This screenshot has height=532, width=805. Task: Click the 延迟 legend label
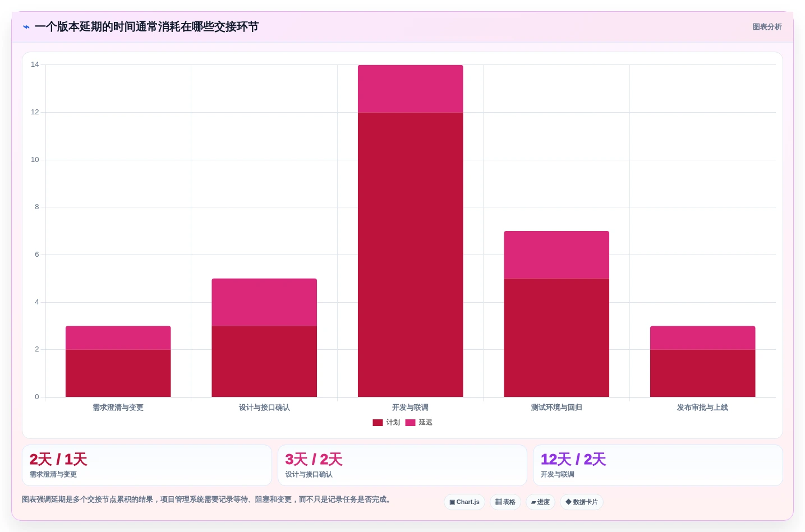tap(425, 423)
